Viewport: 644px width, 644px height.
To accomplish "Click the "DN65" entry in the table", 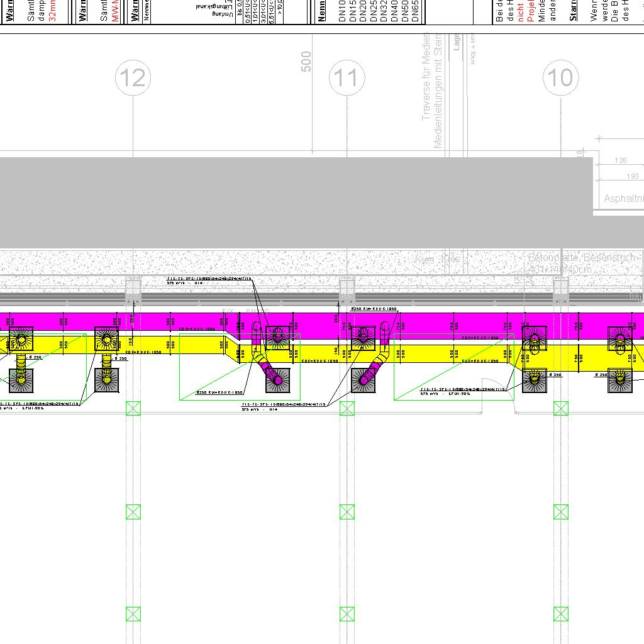I will pyautogui.click(x=415, y=11).
